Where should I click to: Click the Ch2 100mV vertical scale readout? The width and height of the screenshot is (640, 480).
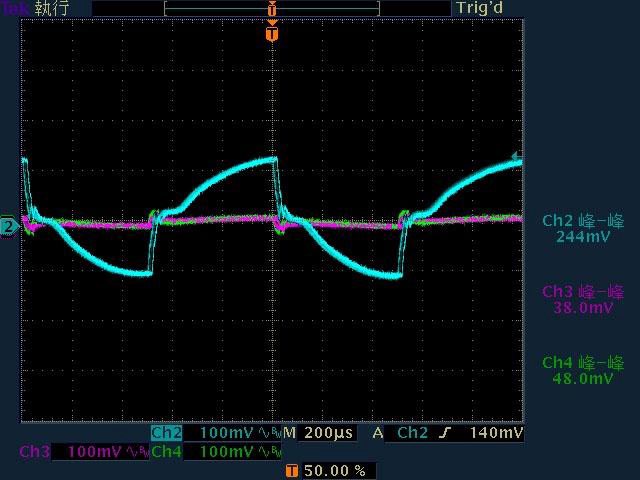tap(227, 433)
